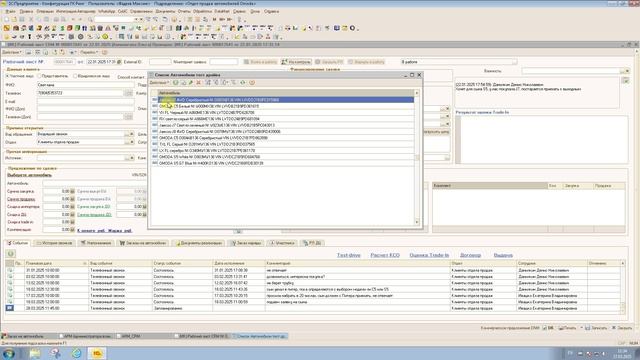Click the Оценка Trade In link
This screenshot has height=360, width=640.
click(x=429, y=255)
